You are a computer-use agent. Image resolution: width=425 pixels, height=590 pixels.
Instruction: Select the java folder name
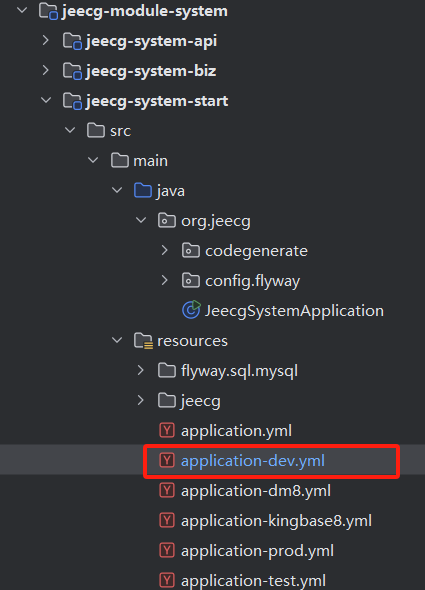coord(171,192)
